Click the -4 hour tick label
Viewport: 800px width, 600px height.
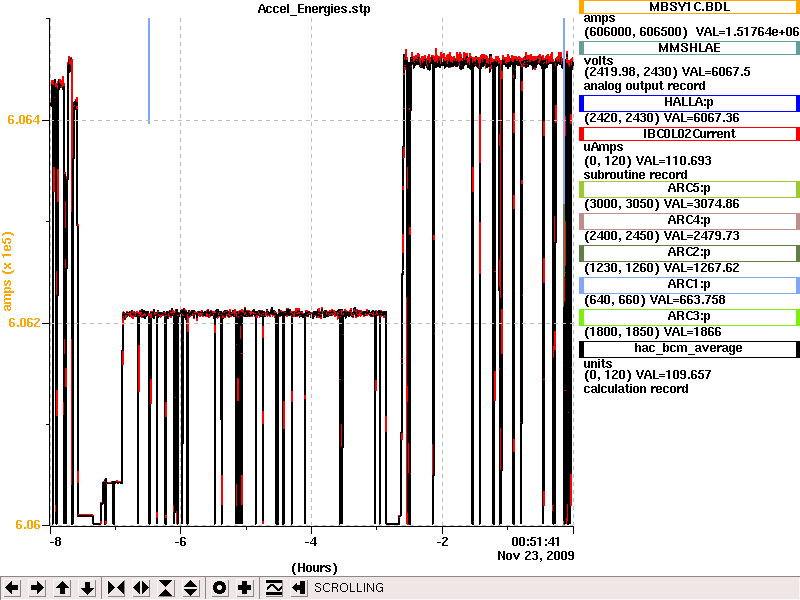tap(311, 542)
